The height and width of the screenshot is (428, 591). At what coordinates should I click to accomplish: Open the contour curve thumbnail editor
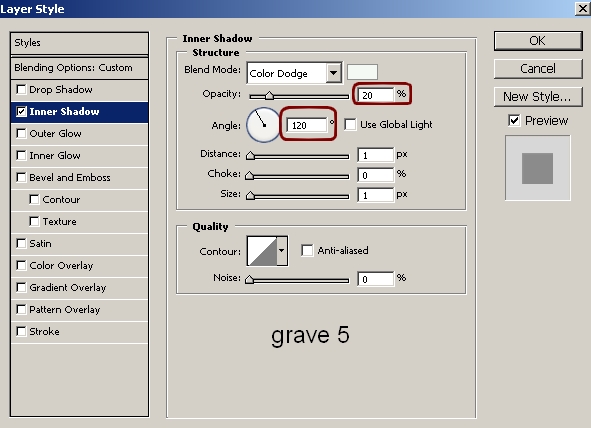coord(262,251)
